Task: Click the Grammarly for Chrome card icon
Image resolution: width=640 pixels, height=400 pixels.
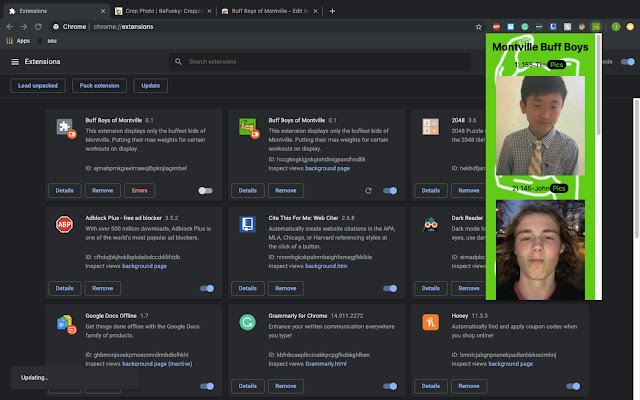Action: point(247,322)
